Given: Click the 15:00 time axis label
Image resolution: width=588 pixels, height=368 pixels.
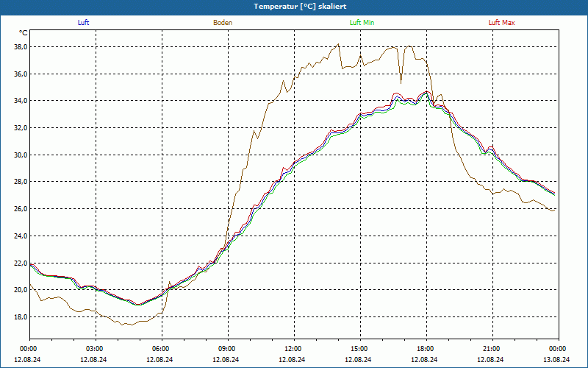Looking at the screenshot, I should pos(360,349).
